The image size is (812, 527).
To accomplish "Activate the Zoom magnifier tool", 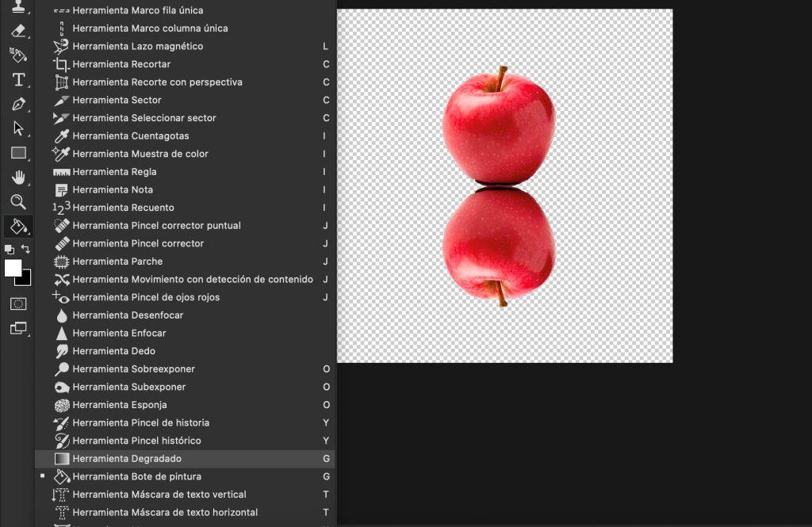I will point(18,201).
